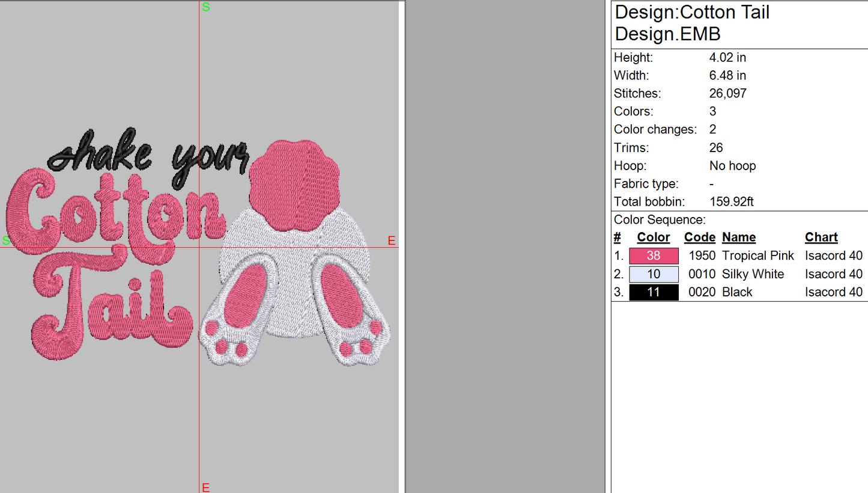Click the Name column header
The image size is (868, 493).
[x=739, y=237]
